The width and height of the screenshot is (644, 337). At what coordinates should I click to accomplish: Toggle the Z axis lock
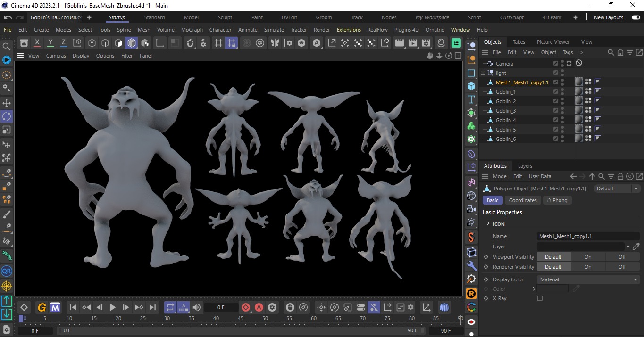(x=64, y=43)
